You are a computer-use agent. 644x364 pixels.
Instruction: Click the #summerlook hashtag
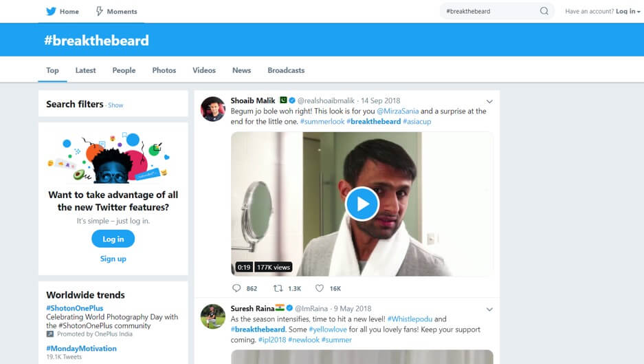click(x=322, y=121)
